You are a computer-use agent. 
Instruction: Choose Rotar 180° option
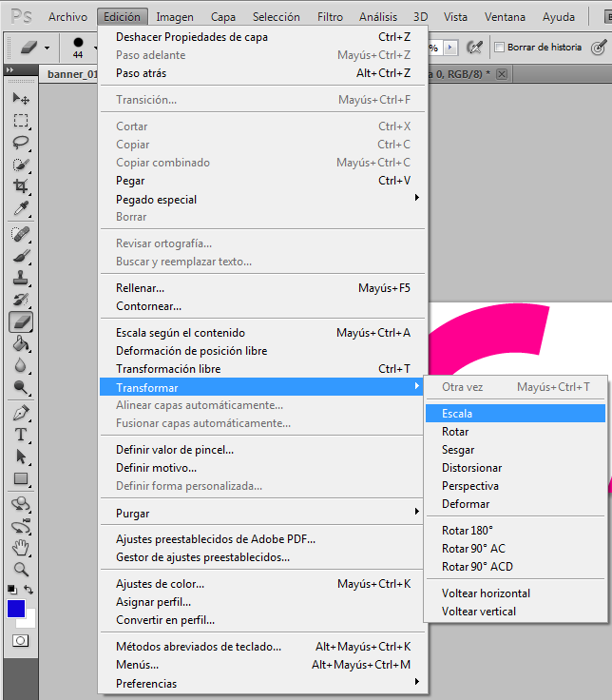pos(515,530)
